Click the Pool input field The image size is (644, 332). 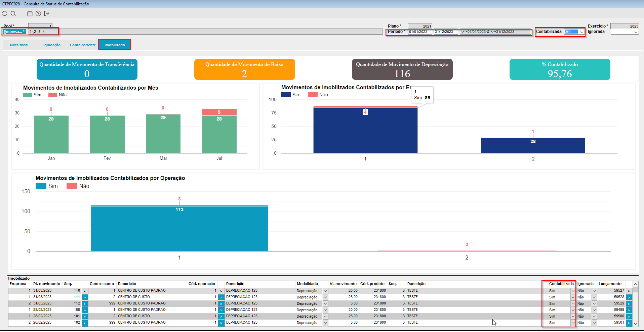pyautogui.click(x=40, y=26)
